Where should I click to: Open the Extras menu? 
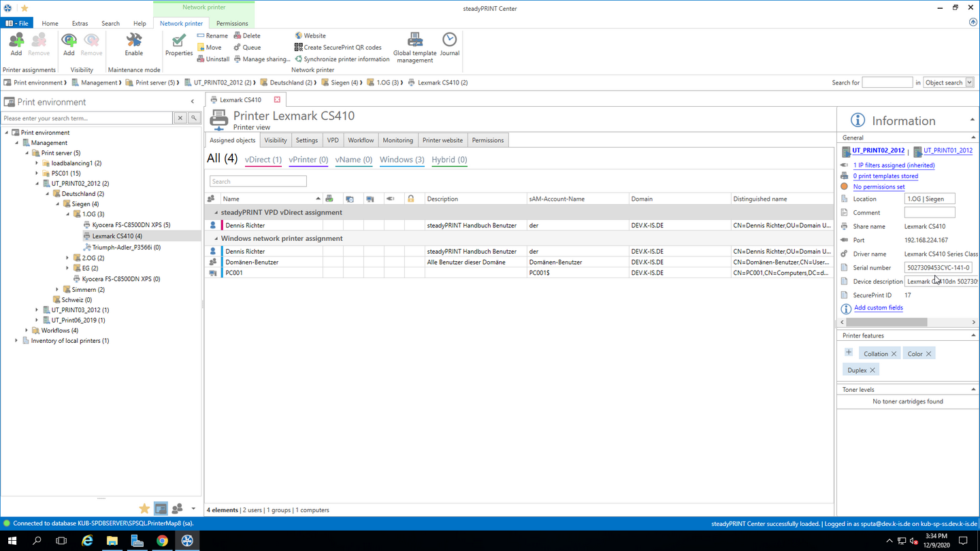pos(80,23)
